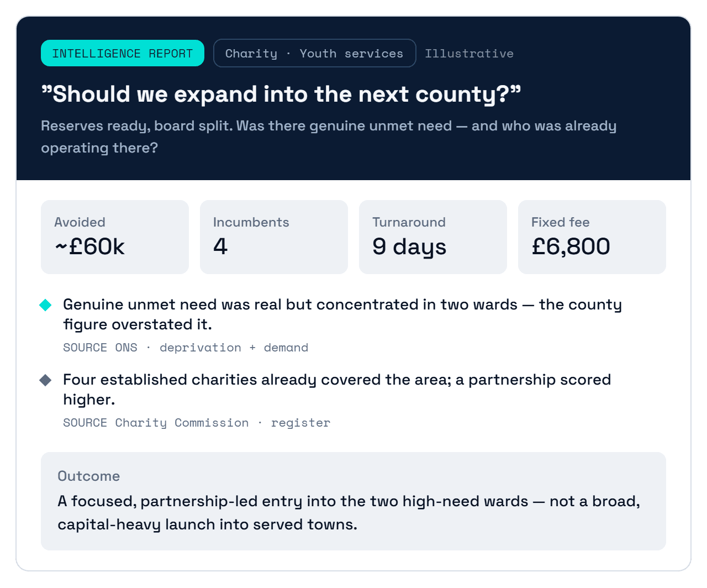
Task: Click the Illustrative label
Action: point(469,54)
